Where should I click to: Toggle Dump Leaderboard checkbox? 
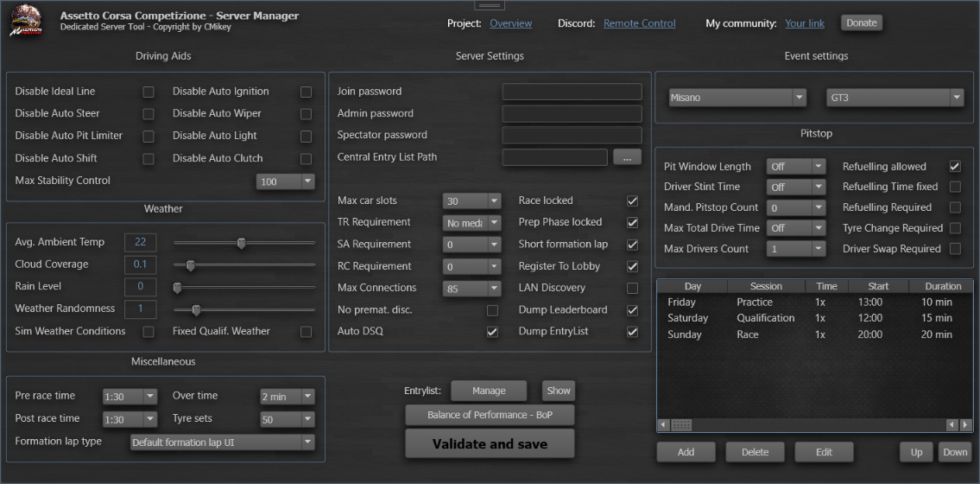pyautogui.click(x=633, y=310)
